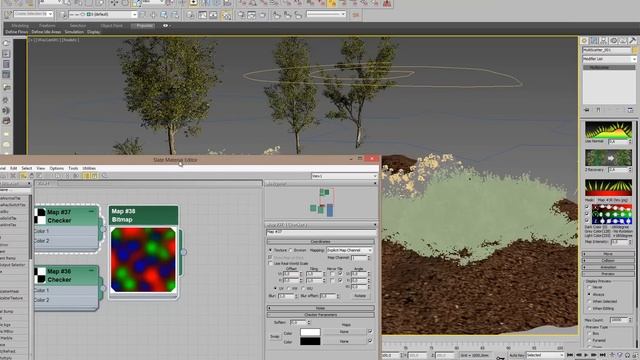Open the Mapping type dropdown
The image size is (640, 360).
point(349,250)
